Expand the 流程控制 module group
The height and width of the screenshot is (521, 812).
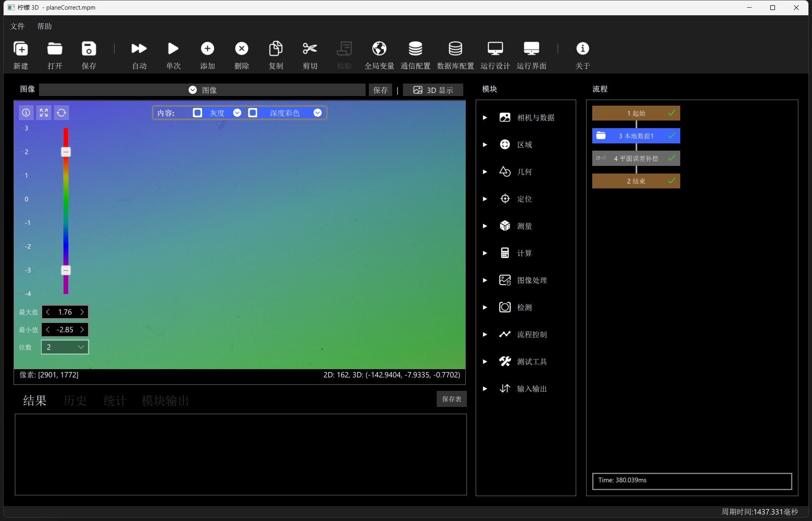coord(485,335)
